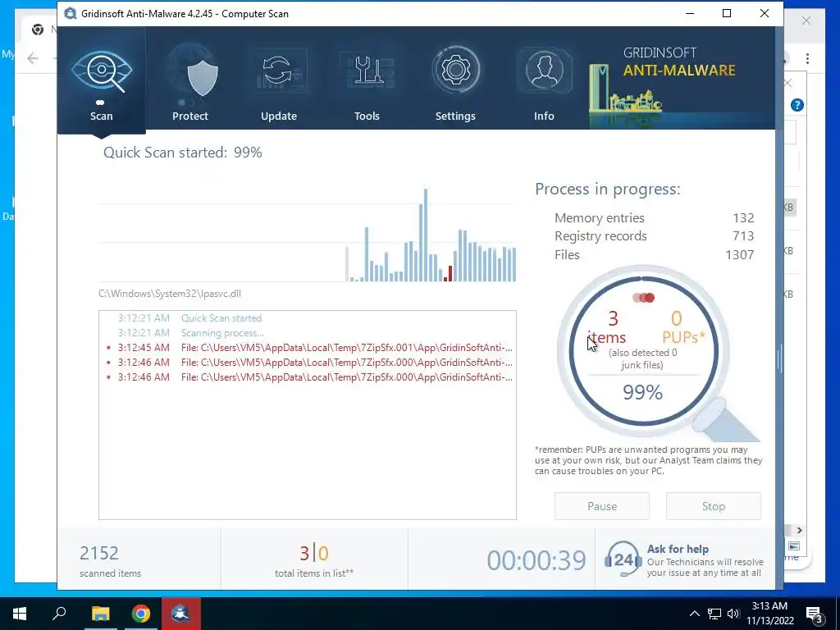Pause the running scan

[x=602, y=506]
